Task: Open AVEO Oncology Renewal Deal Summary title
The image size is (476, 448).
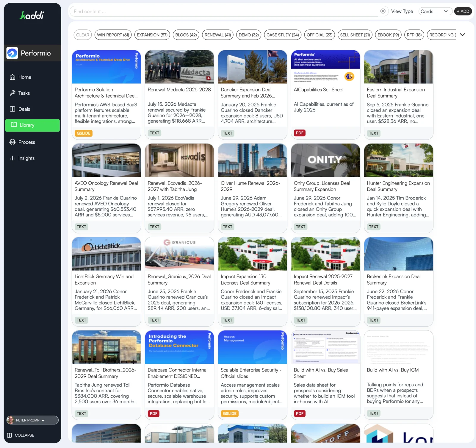Action: pos(106,186)
